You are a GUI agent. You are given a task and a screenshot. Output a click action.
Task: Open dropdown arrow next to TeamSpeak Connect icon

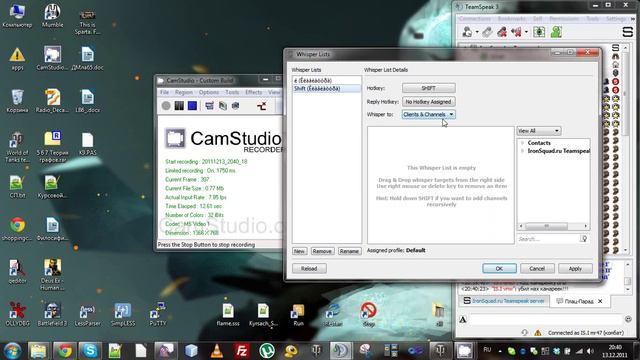tap(477, 32)
